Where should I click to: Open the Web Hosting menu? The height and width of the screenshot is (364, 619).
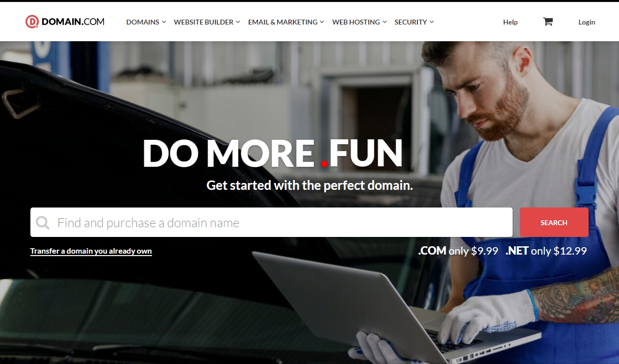click(356, 22)
